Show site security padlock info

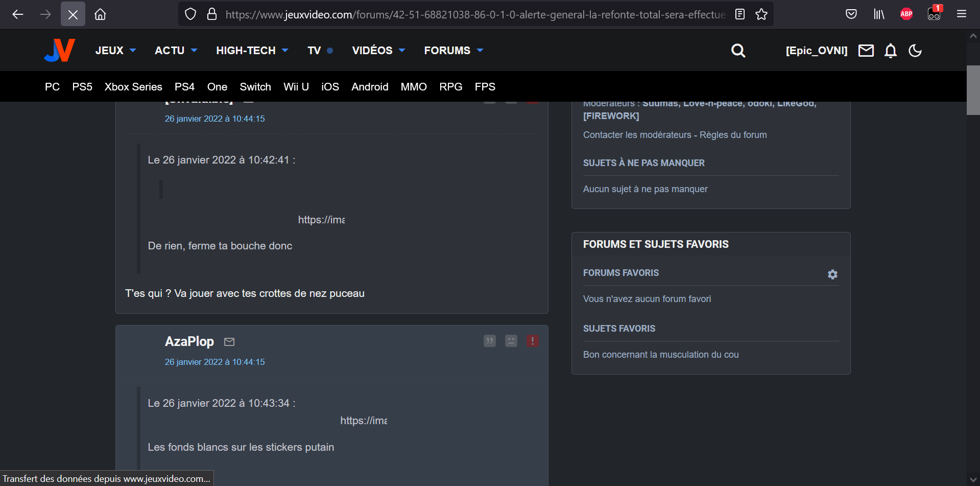[x=212, y=14]
